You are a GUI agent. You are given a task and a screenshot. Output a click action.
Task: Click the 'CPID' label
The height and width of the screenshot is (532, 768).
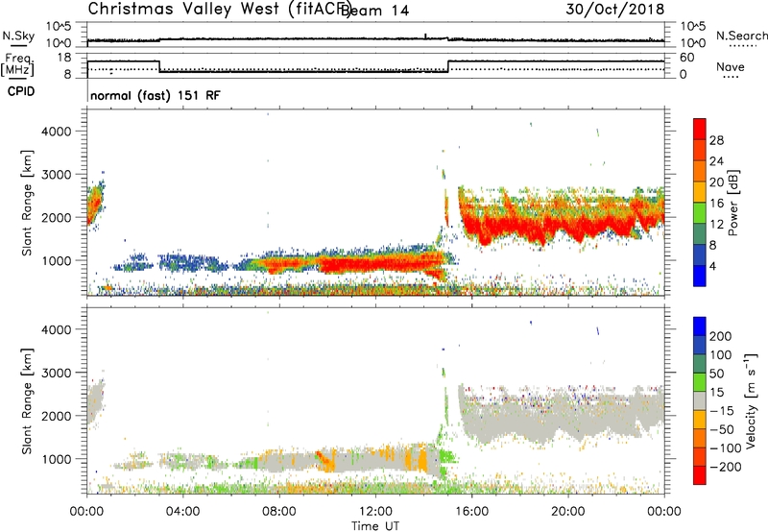coord(21,91)
